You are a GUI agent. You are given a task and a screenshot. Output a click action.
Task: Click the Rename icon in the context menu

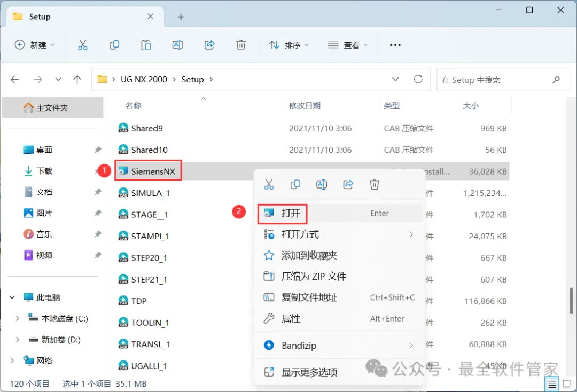322,184
